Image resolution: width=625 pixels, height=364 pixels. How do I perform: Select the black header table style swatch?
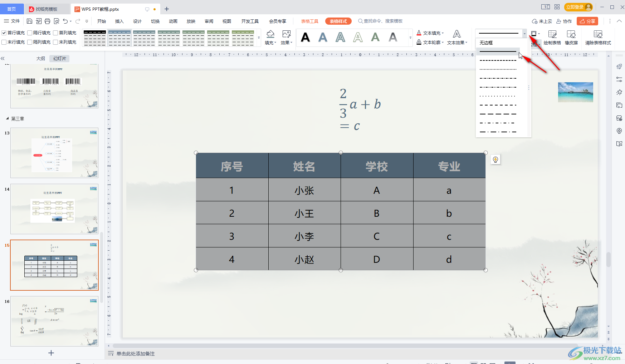point(95,38)
